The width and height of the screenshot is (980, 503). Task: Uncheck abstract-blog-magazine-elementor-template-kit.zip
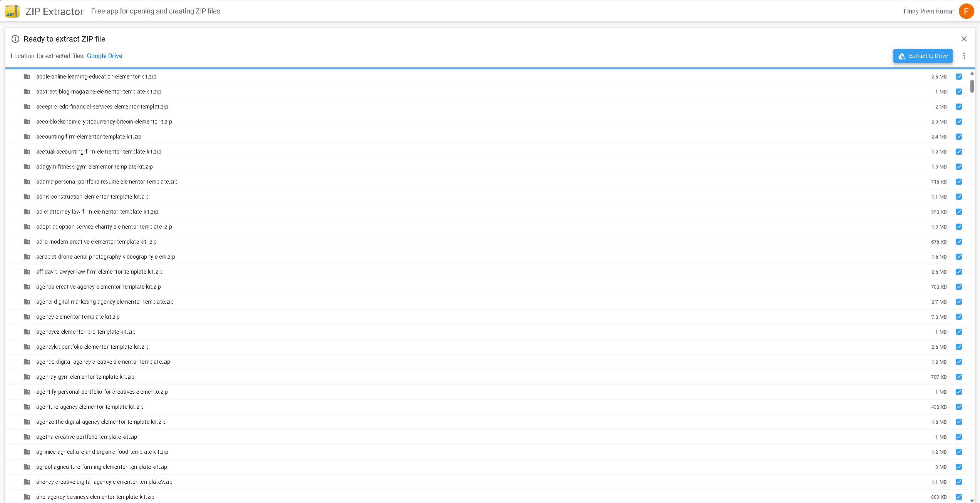tap(959, 92)
